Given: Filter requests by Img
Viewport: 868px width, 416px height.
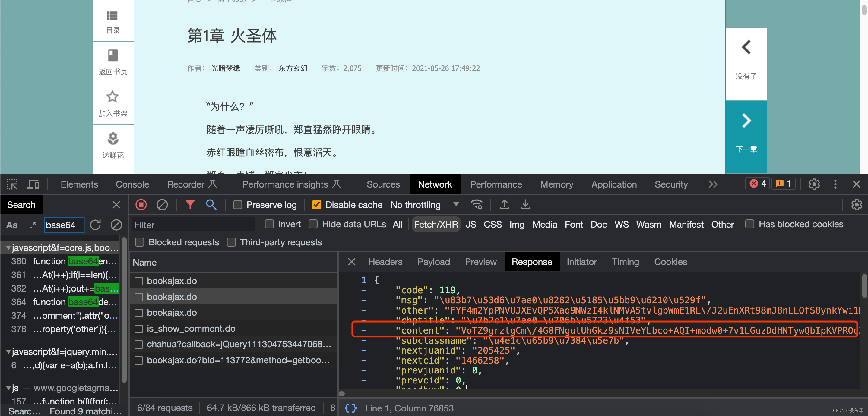Looking at the screenshot, I should coord(517,224).
